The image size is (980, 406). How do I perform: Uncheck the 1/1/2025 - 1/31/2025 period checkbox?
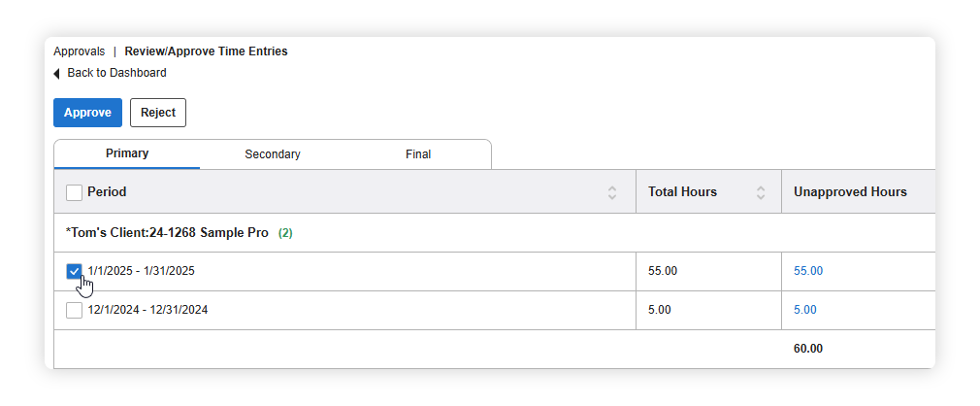click(75, 272)
